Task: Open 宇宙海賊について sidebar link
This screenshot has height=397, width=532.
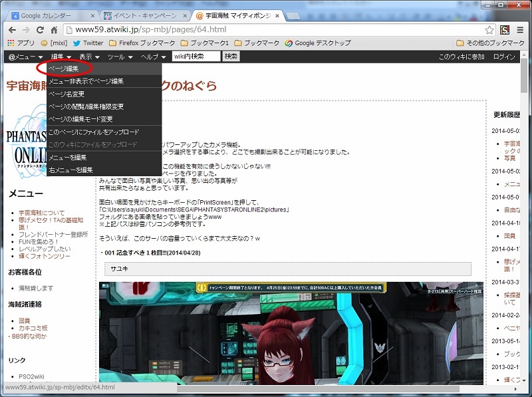Action: pyautogui.click(x=41, y=213)
